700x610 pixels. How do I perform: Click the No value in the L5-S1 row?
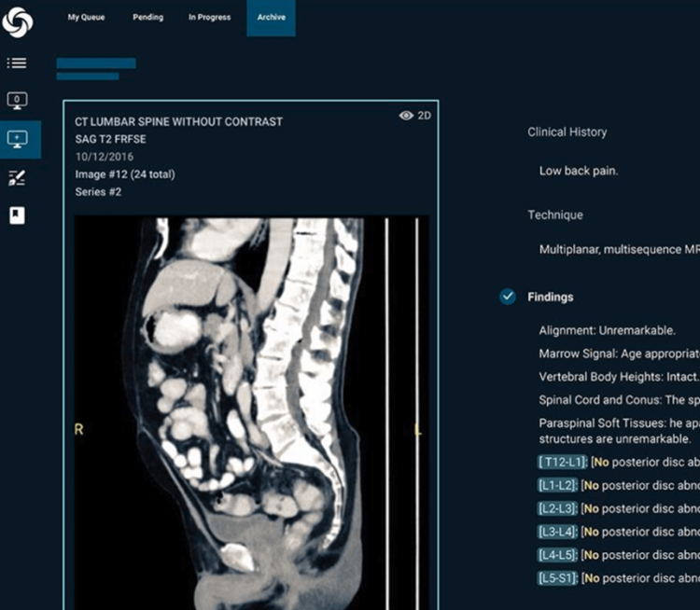click(592, 578)
